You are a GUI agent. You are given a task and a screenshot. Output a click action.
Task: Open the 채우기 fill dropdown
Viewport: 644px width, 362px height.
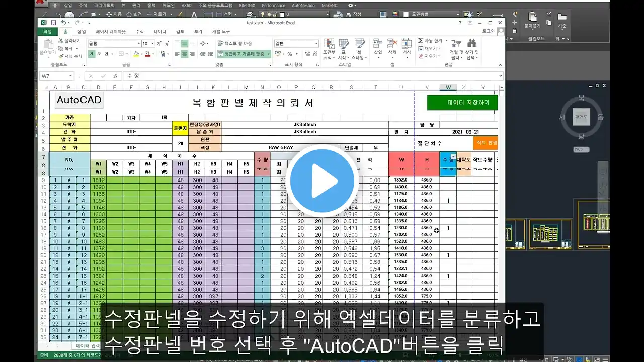pyautogui.click(x=429, y=49)
